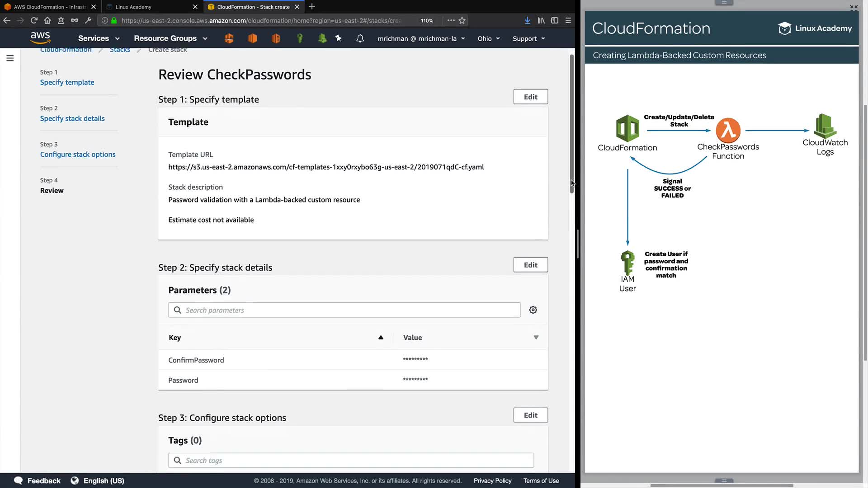The height and width of the screenshot is (488, 868).
Task: Expand the Services dropdown menu
Action: [99, 38]
